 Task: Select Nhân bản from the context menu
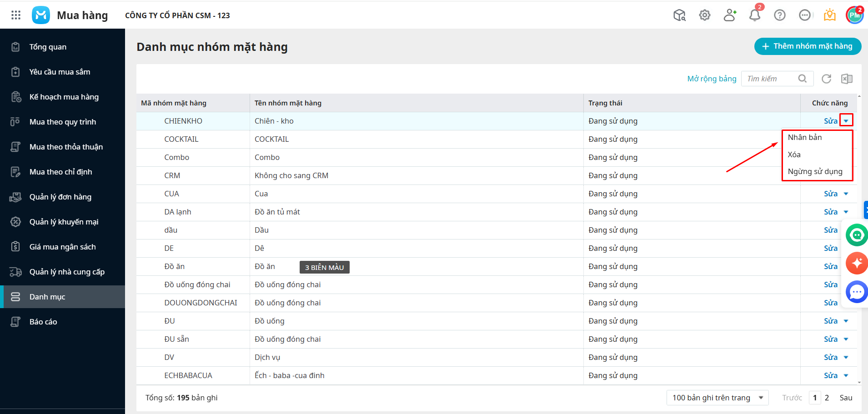[805, 137]
